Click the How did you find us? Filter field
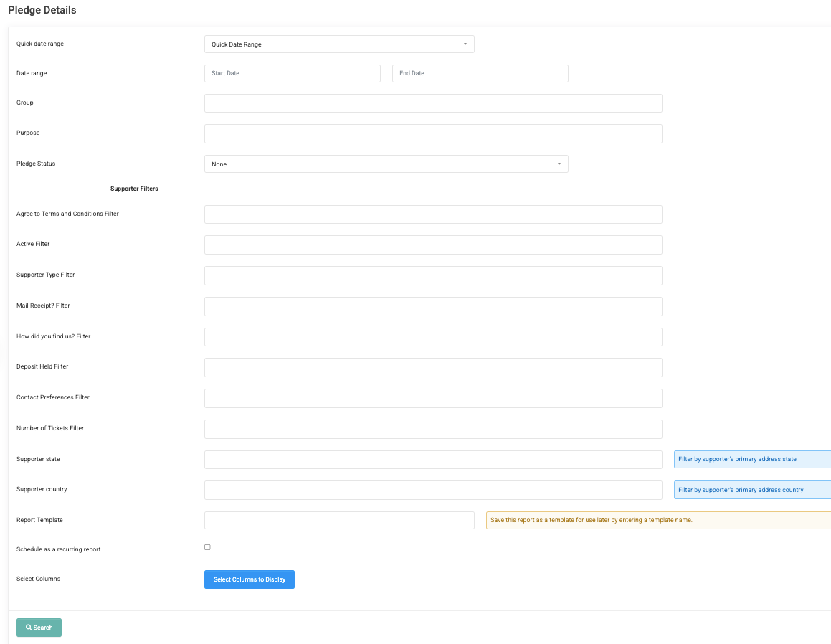This screenshot has height=644, width=831. point(433,336)
